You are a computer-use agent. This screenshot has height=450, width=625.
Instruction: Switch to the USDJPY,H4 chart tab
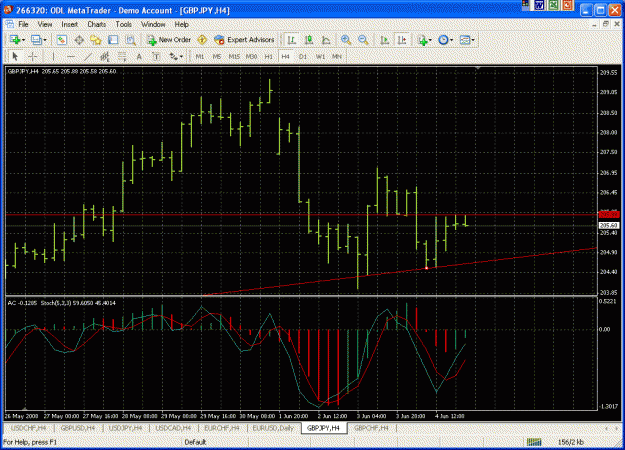125,428
